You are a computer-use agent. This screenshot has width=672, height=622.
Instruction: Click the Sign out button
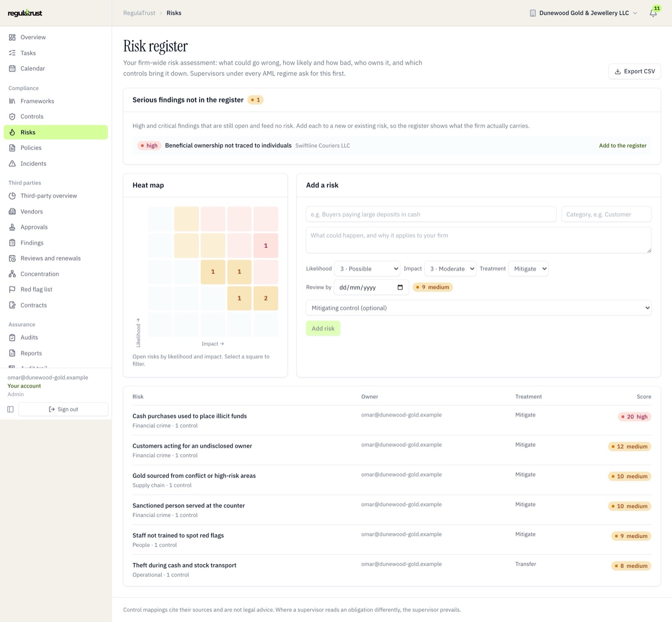63,409
